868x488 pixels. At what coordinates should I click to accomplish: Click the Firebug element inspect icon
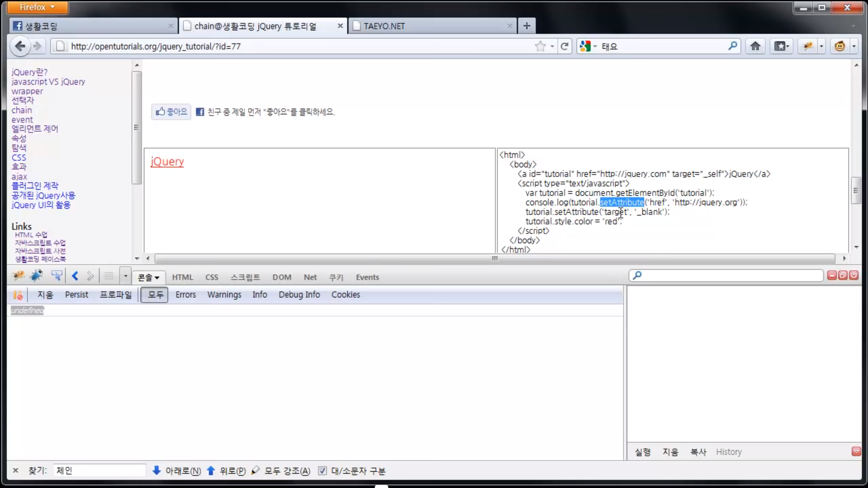pyautogui.click(x=57, y=276)
